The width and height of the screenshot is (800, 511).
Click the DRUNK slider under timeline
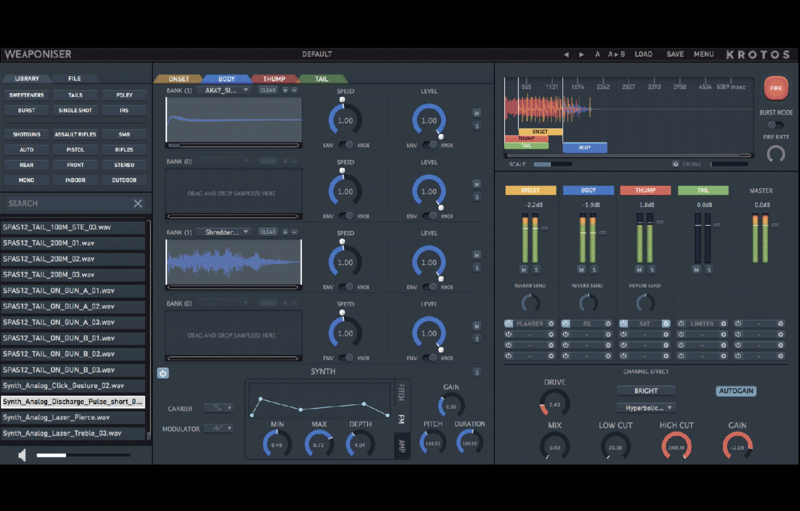pos(730,164)
